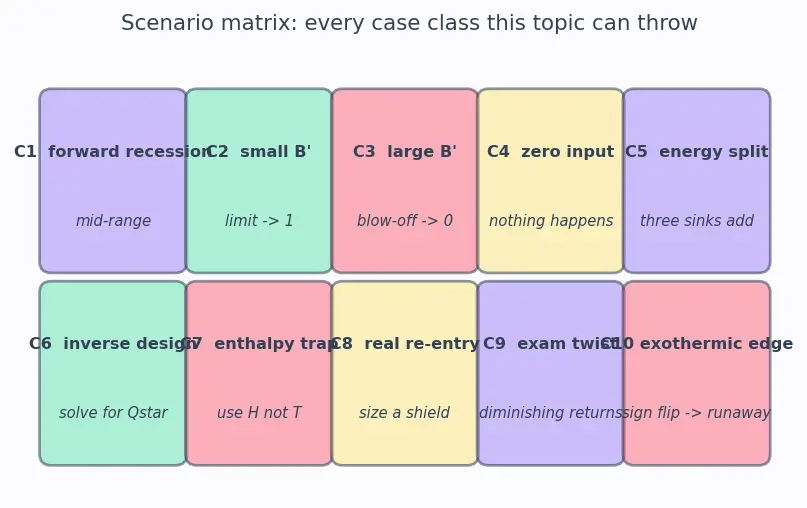807x508 pixels.
Task: Click the C5 energy split card
Action: [697, 180]
